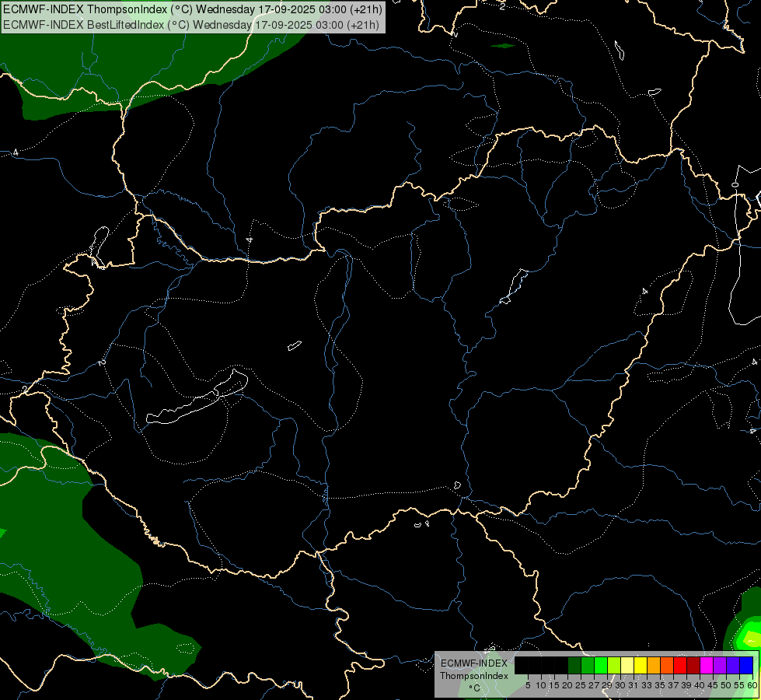Pick the orange 33–35 legend swatch
The width and height of the screenshot is (761, 700).
point(654,665)
